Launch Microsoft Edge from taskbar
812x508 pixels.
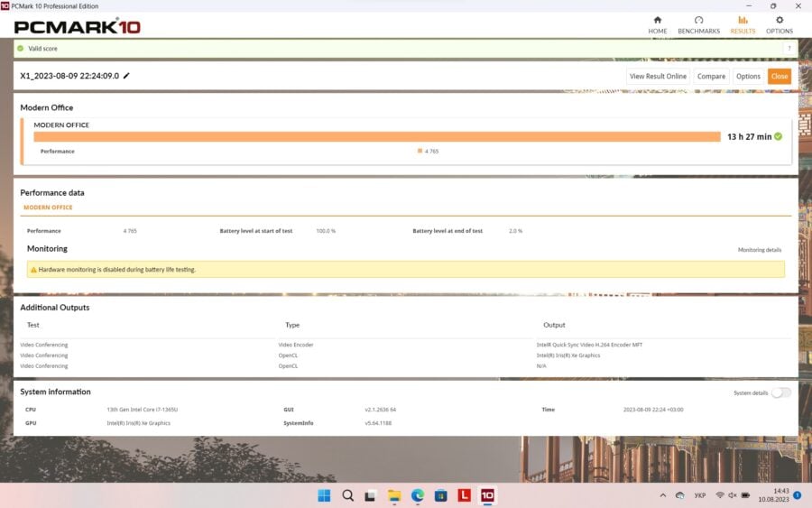[x=418, y=495]
